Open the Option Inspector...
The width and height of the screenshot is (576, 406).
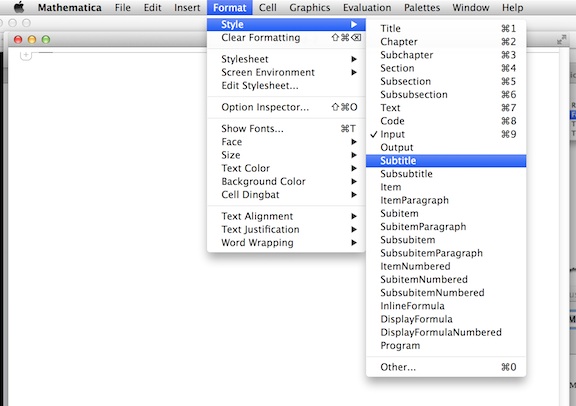286,107
